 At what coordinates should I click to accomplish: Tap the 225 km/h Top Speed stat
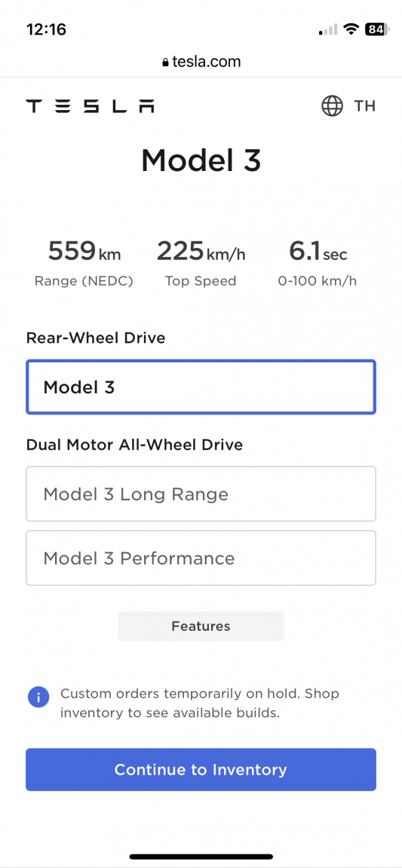click(x=201, y=263)
